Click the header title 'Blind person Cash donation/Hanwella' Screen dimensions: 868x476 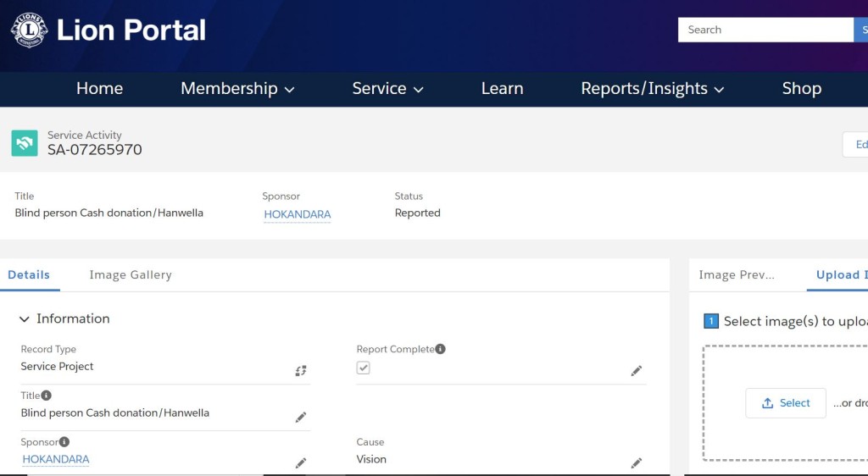coord(109,213)
